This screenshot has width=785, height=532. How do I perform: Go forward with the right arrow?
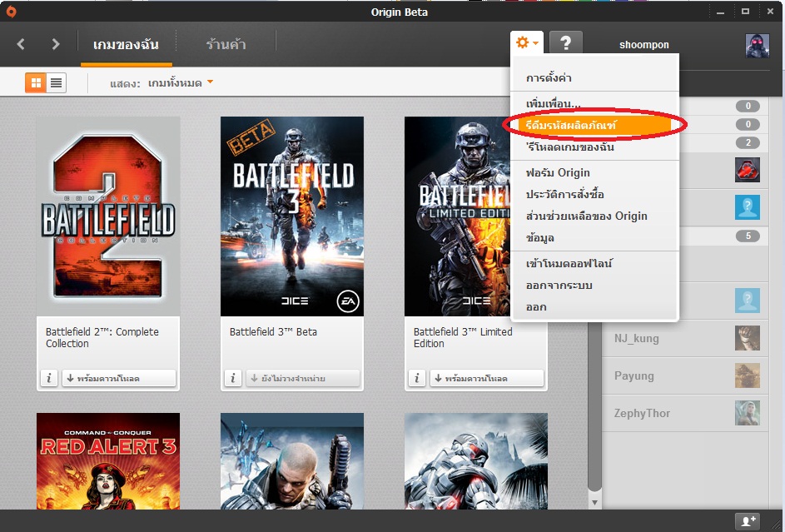(x=55, y=44)
